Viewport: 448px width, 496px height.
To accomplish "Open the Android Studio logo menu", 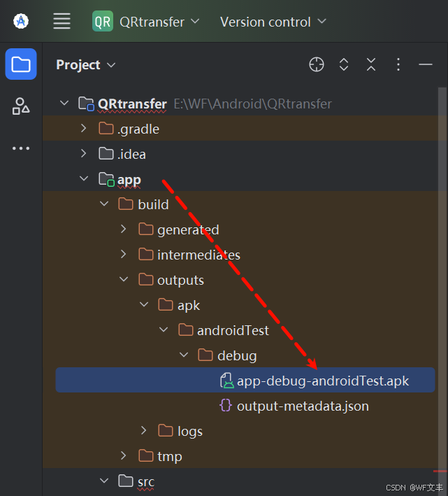I will (x=21, y=21).
